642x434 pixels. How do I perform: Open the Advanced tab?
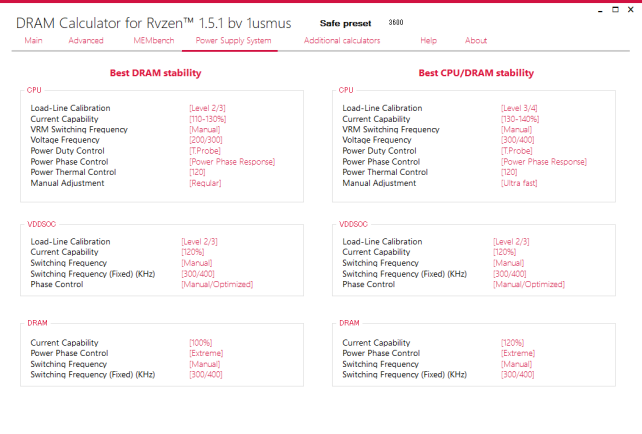[86, 41]
